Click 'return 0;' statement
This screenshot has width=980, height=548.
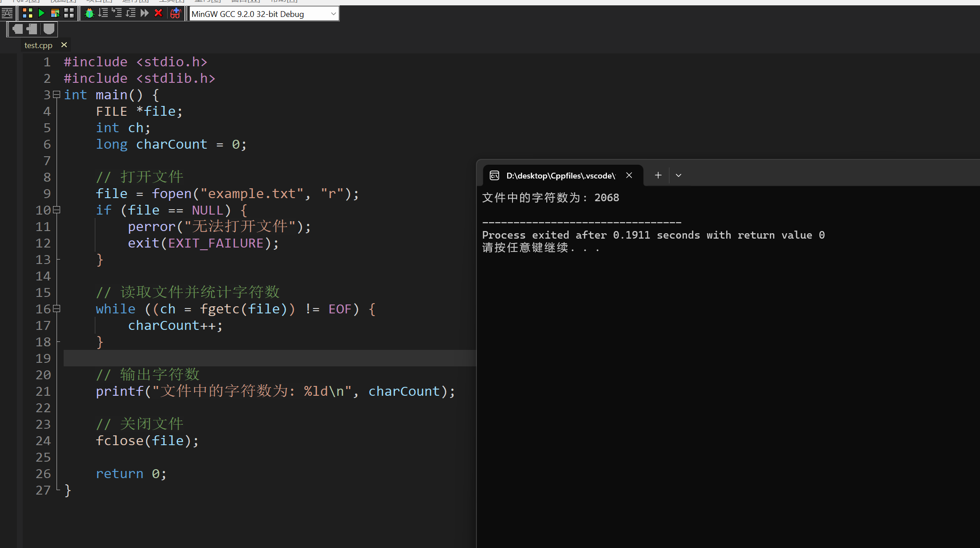click(x=131, y=474)
